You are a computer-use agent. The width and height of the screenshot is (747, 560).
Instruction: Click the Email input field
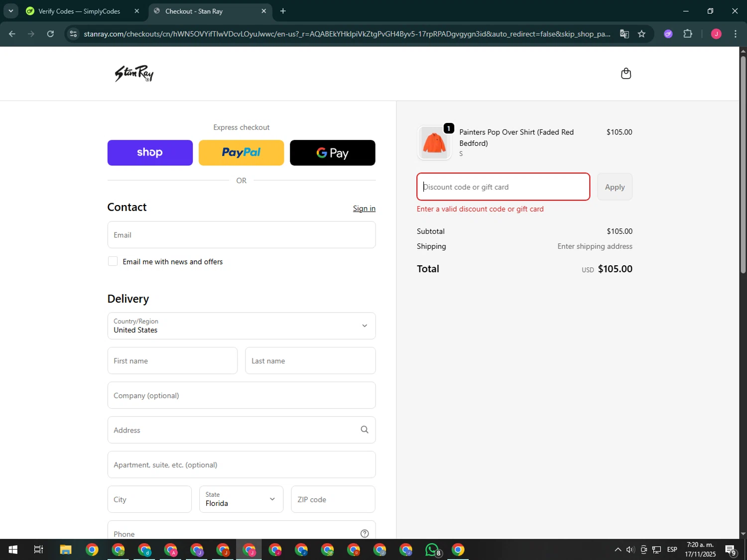(242, 235)
